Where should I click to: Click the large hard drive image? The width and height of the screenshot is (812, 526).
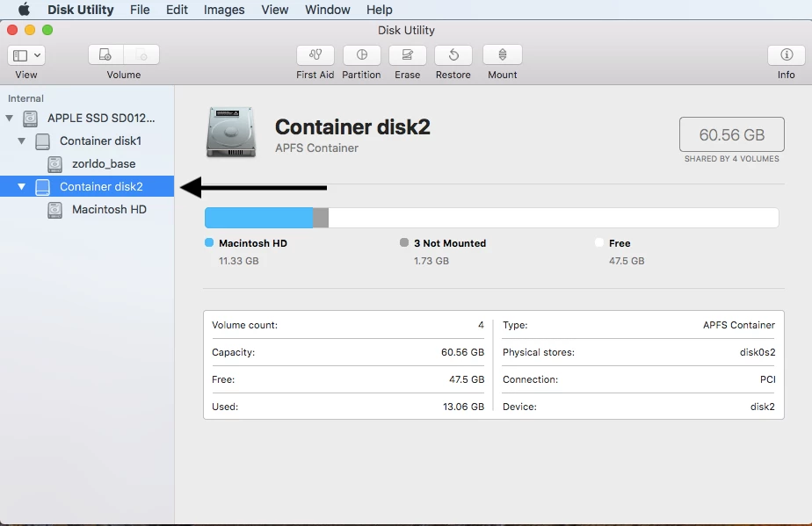pyautogui.click(x=231, y=132)
